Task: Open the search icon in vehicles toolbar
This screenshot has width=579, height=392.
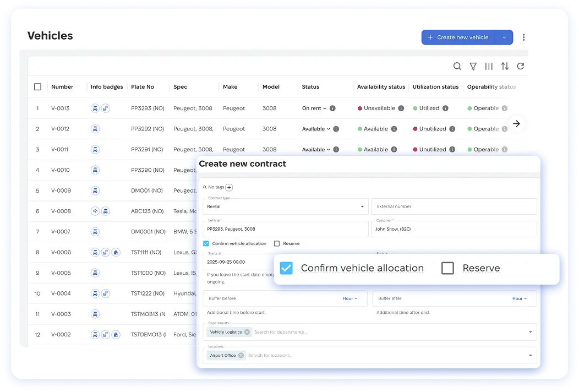Action: coord(457,66)
